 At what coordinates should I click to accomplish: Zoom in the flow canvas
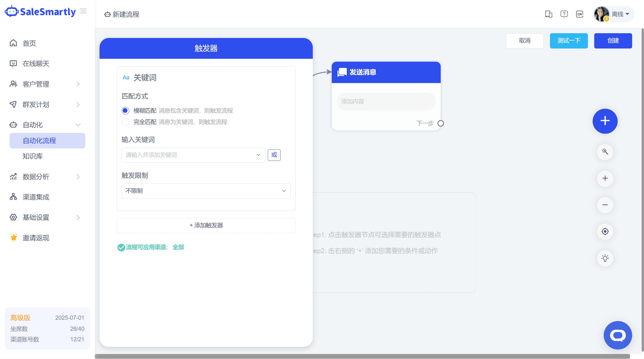[x=605, y=178]
